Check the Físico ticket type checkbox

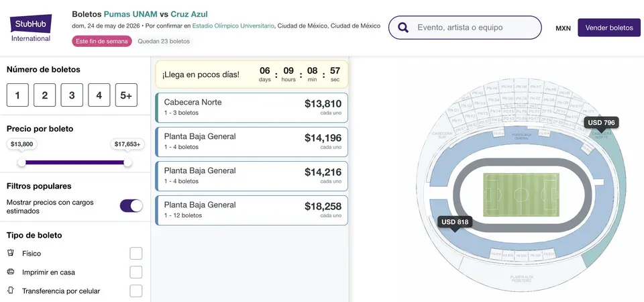coord(136,253)
